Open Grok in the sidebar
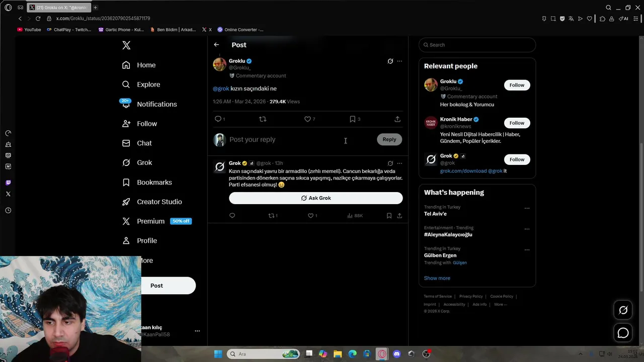This screenshot has width=644, height=362. tap(137, 162)
